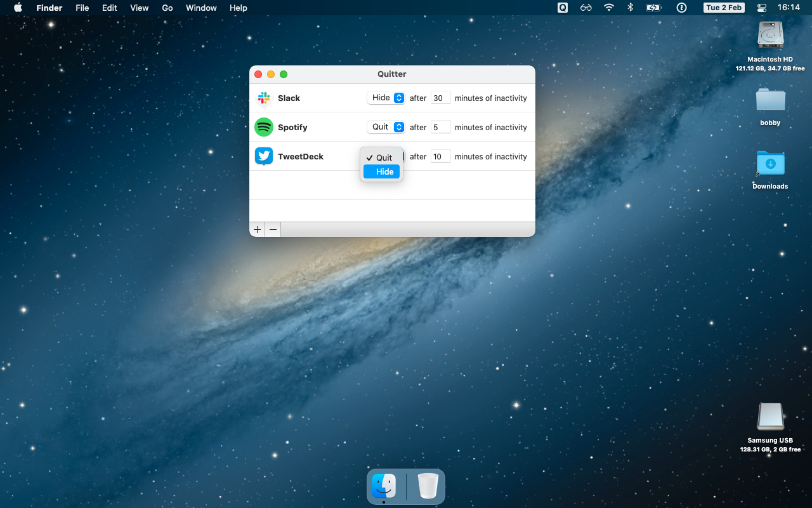Image resolution: width=812 pixels, height=508 pixels.
Task: Remove selected app with minus button
Action: (x=273, y=229)
